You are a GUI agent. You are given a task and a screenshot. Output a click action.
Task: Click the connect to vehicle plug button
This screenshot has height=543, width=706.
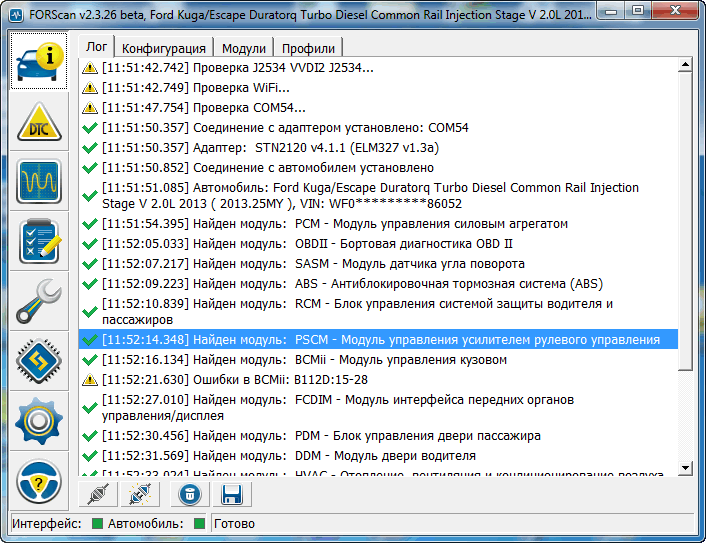pos(97,494)
